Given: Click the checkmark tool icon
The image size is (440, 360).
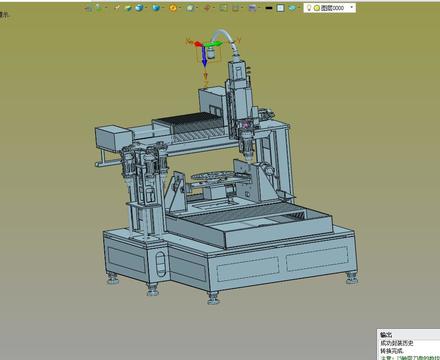Looking at the screenshot, I should point(117,8).
